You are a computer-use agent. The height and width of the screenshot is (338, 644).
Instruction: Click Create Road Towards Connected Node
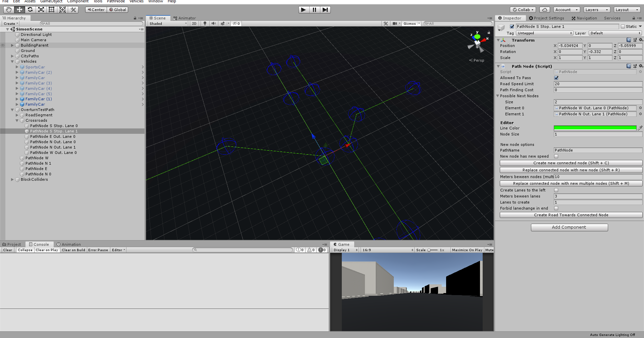tap(571, 215)
